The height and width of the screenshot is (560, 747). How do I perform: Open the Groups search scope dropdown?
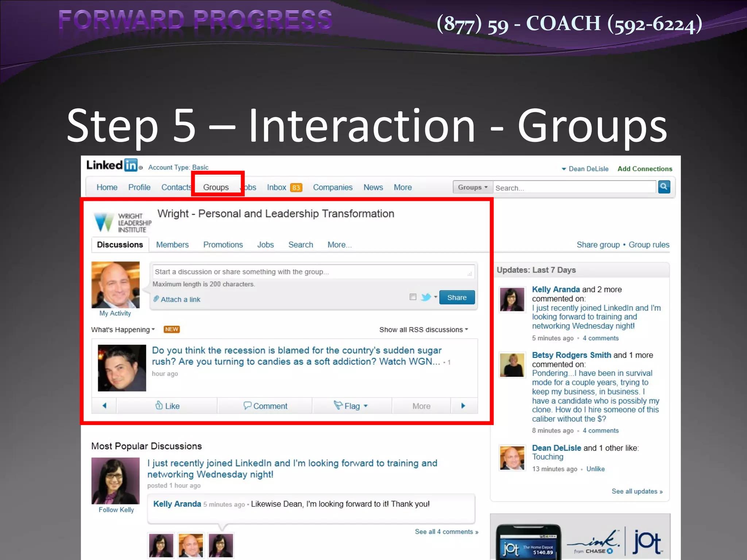click(x=473, y=187)
